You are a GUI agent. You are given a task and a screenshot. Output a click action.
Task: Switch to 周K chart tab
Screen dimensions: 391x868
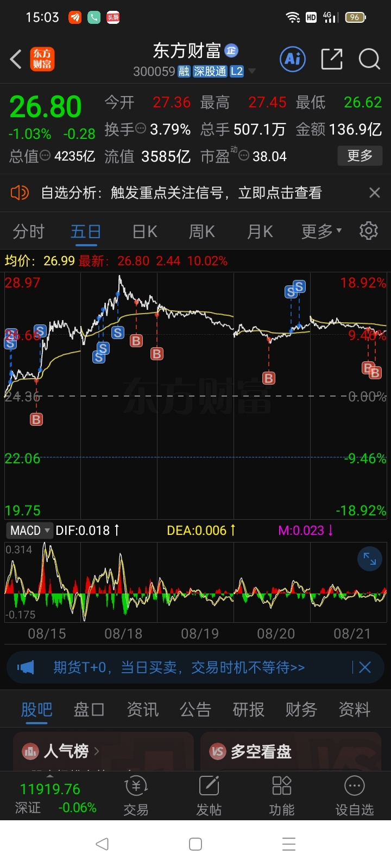[x=202, y=232]
